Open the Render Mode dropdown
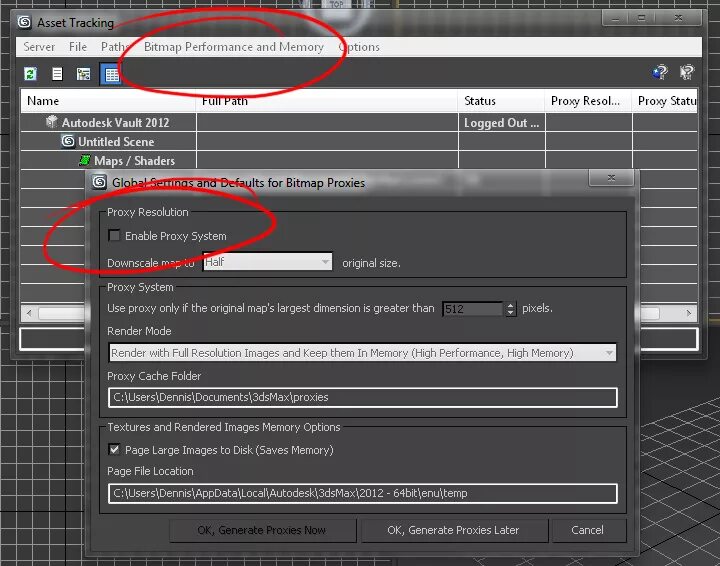Viewport: 720px width, 566px height. [x=363, y=353]
